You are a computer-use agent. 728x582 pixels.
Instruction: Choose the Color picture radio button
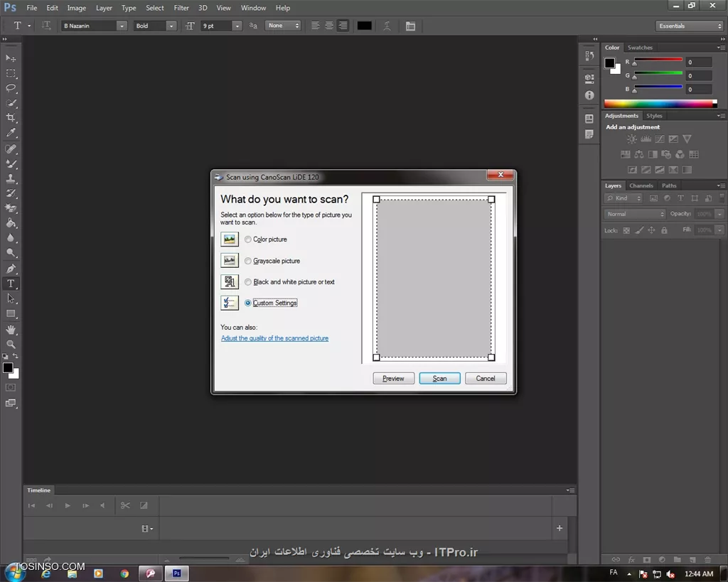248,239
